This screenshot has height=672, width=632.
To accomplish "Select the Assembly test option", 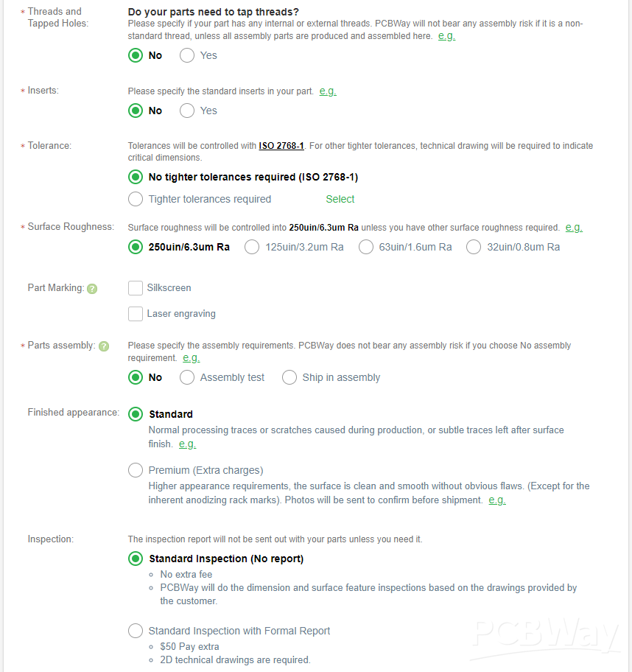I will coord(187,377).
